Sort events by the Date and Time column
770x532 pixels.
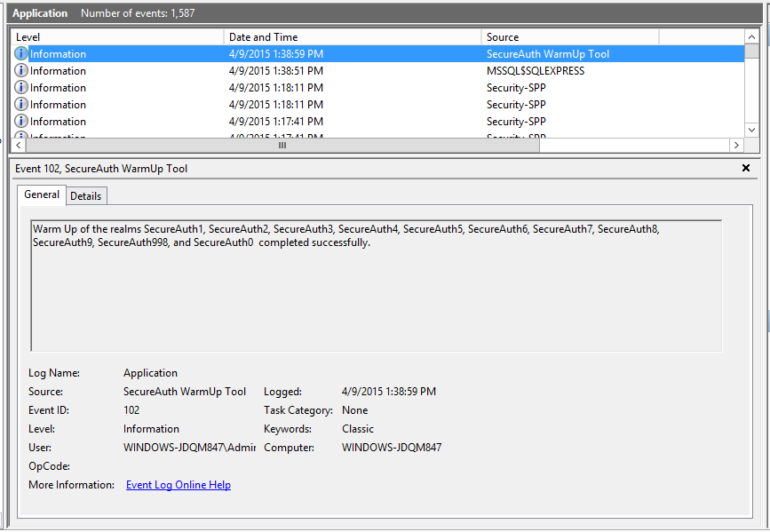point(352,37)
